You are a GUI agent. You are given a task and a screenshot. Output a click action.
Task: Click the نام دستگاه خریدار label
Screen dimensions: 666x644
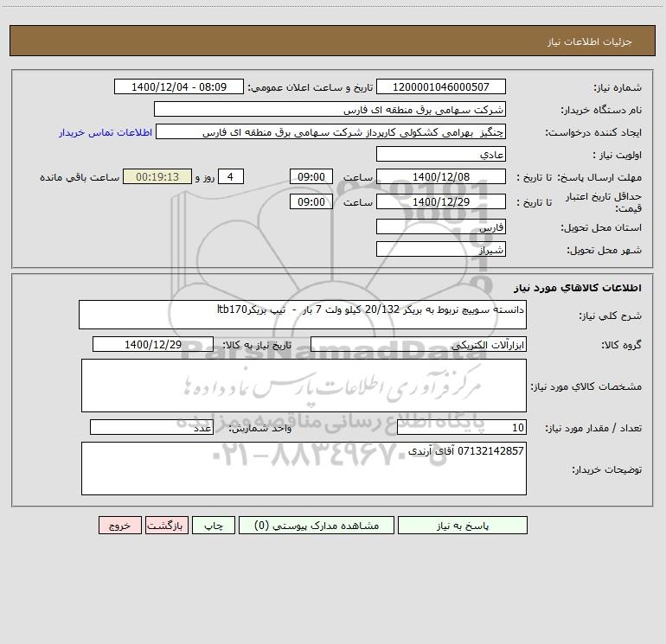coord(601,111)
